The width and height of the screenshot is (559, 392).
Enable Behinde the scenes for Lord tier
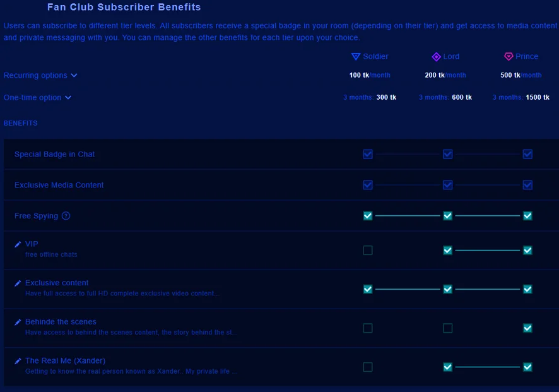point(447,328)
